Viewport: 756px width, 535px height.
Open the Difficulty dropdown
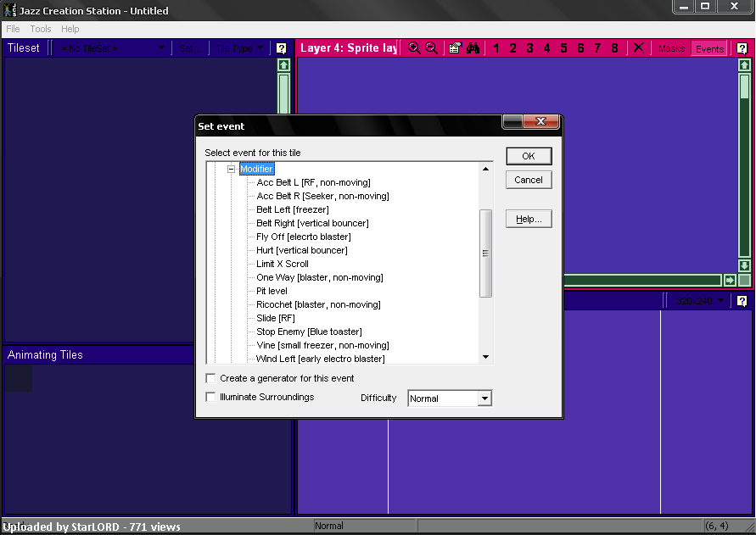pyautogui.click(x=484, y=398)
